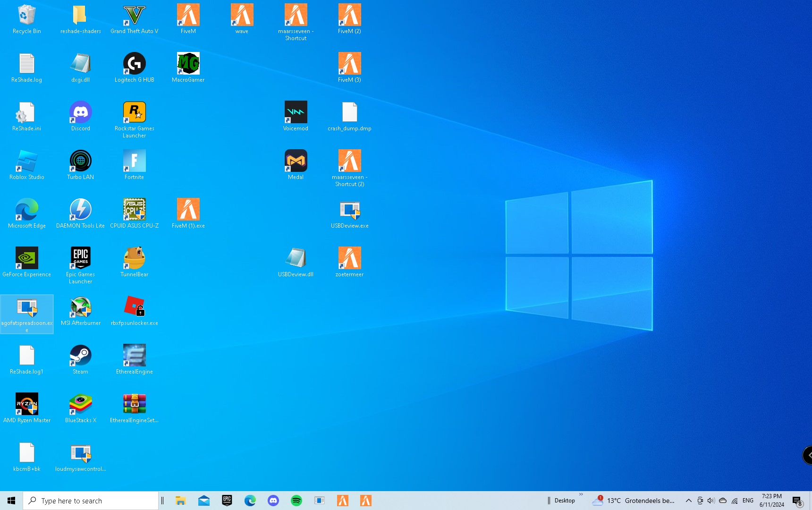Select the Steam desktop shortcut

[x=81, y=359]
